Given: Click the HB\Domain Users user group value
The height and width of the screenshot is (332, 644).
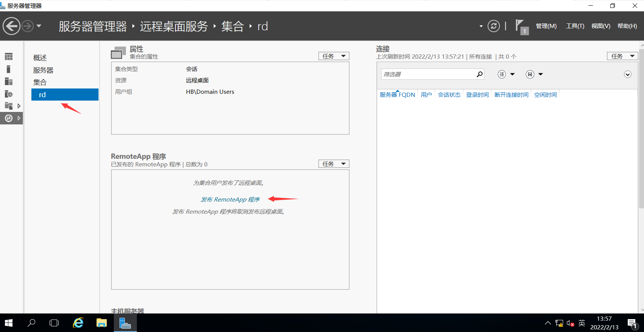Looking at the screenshot, I should pos(210,92).
